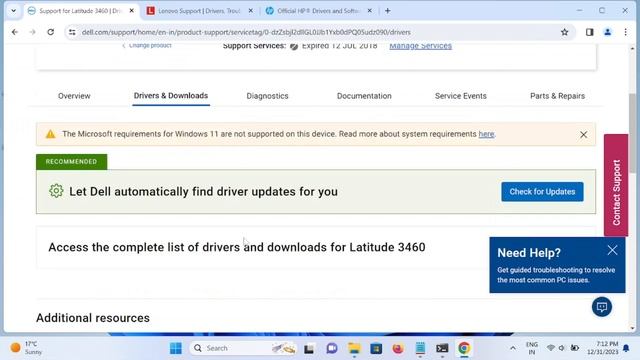Open Chrome three-dot menu
This screenshot has height=360, width=640.
point(625,32)
